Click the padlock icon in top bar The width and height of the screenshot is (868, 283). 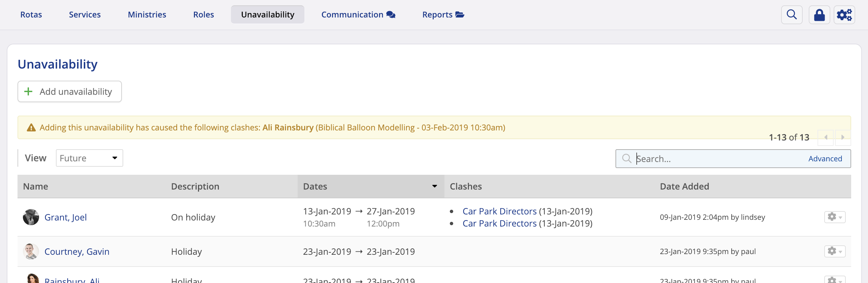tap(819, 15)
